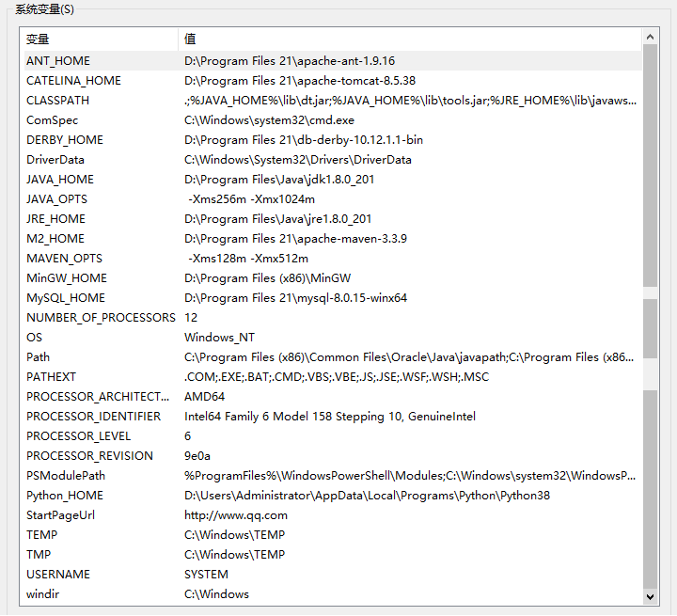The image size is (677, 616).
Task: Click the value http://www.qq.com
Action: pyautogui.click(x=236, y=515)
